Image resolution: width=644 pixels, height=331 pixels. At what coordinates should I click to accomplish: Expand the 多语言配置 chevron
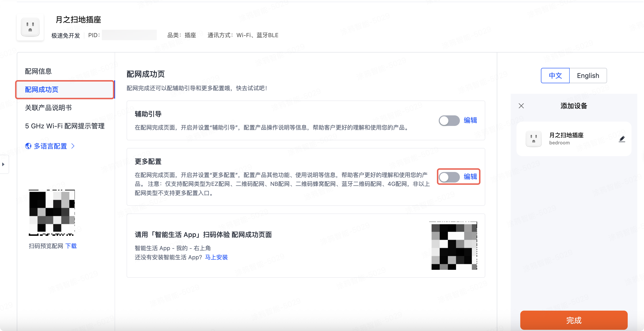click(73, 146)
